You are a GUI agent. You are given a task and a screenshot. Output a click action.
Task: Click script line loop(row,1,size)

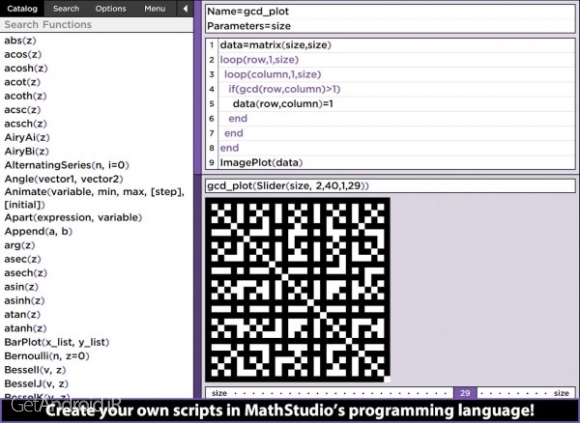pos(397,60)
